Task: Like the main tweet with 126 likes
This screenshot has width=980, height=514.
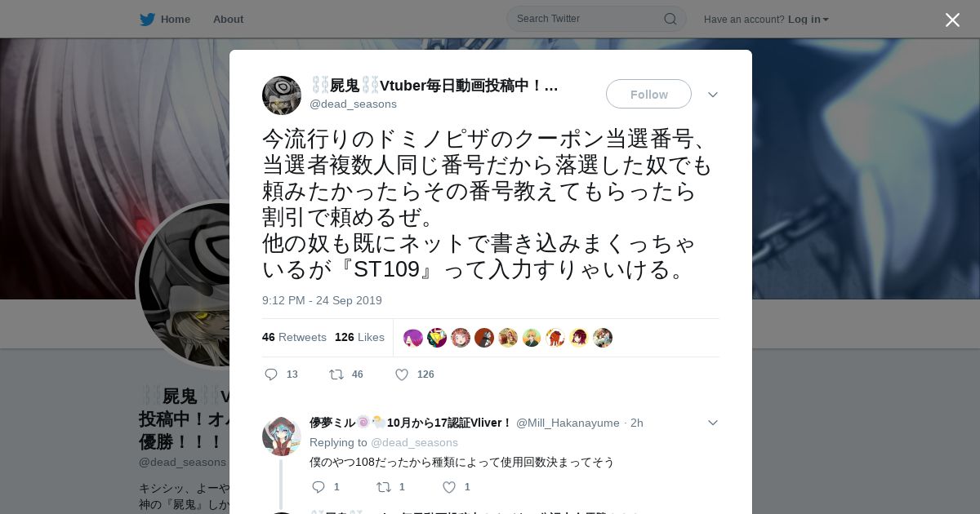Action: [402, 374]
